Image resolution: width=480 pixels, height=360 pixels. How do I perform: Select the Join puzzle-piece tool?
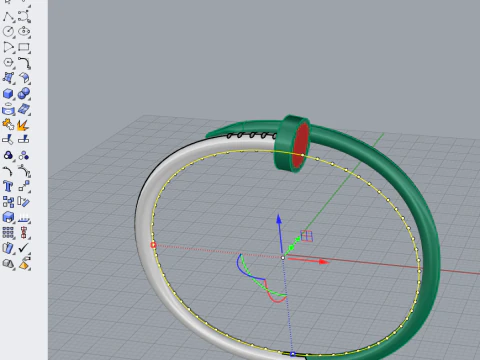[x=8, y=125]
